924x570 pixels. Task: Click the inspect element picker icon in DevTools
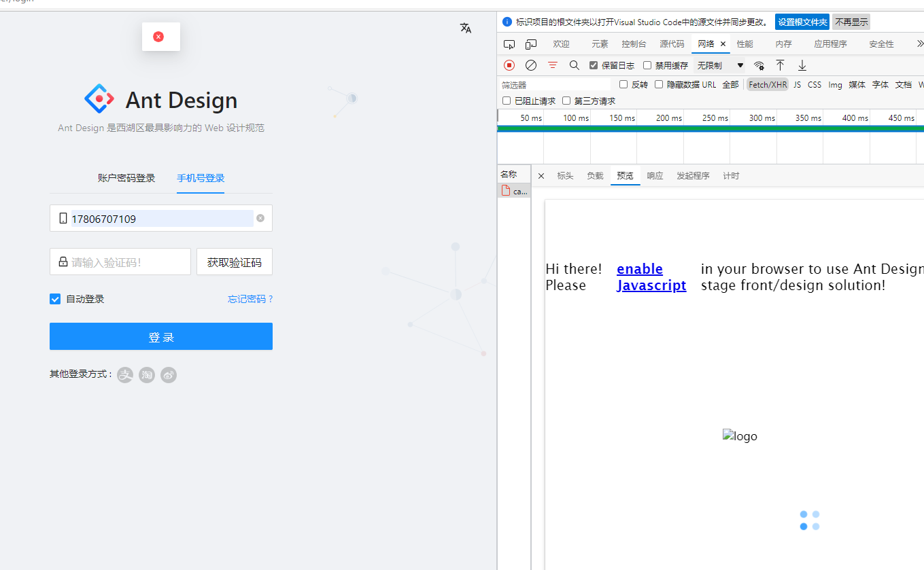tap(509, 44)
